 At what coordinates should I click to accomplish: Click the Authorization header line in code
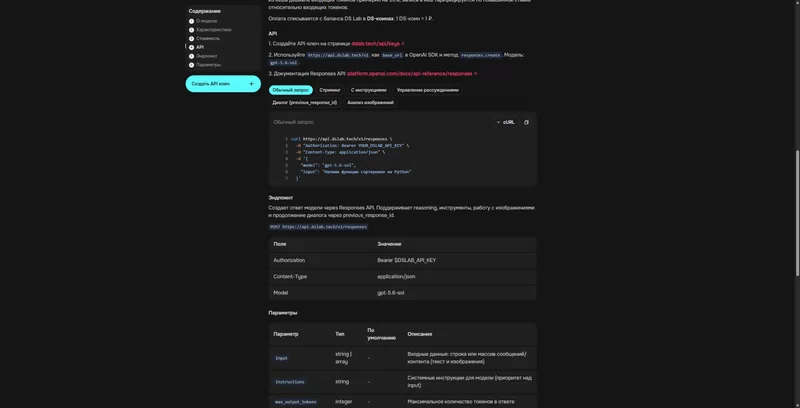(352, 145)
